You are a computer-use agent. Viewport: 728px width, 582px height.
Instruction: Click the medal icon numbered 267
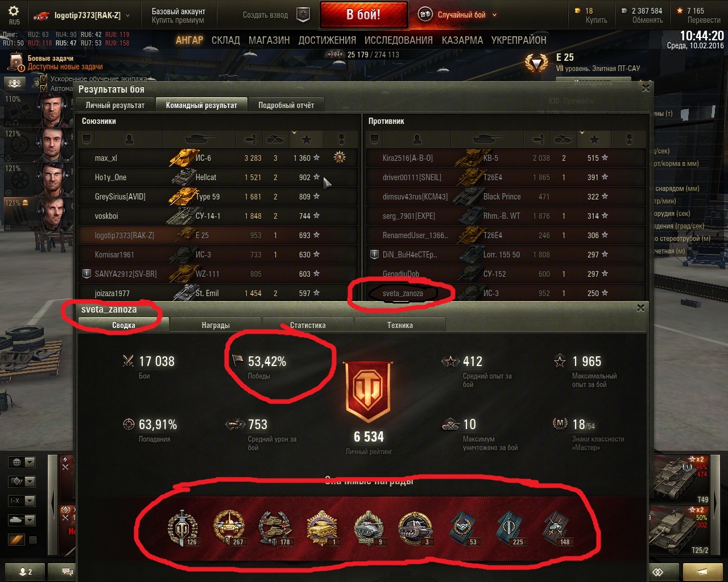(x=229, y=527)
